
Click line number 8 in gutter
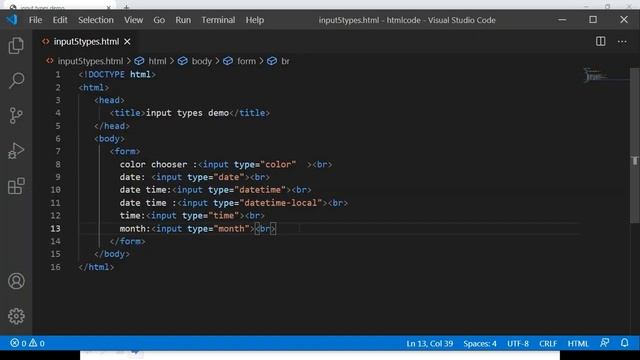[x=58, y=164]
